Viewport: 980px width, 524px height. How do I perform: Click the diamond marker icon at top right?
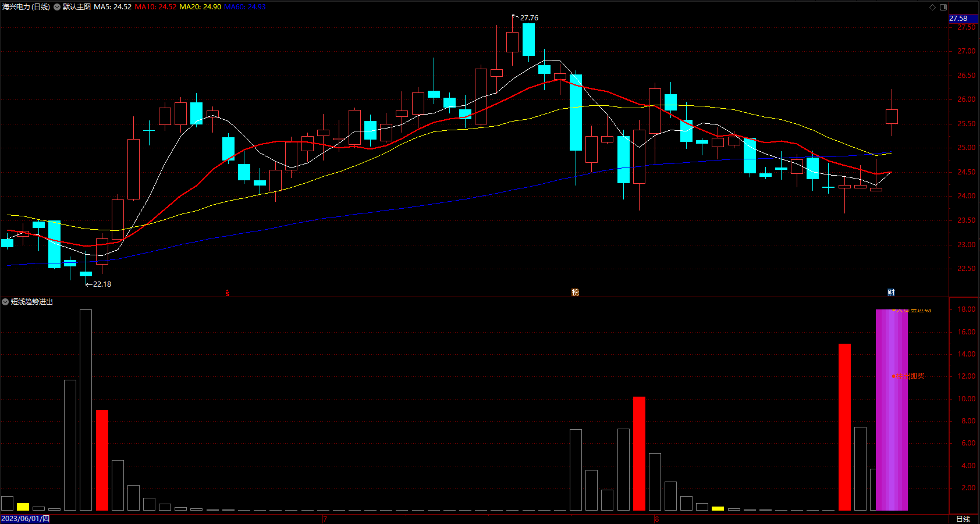[933, 7]
